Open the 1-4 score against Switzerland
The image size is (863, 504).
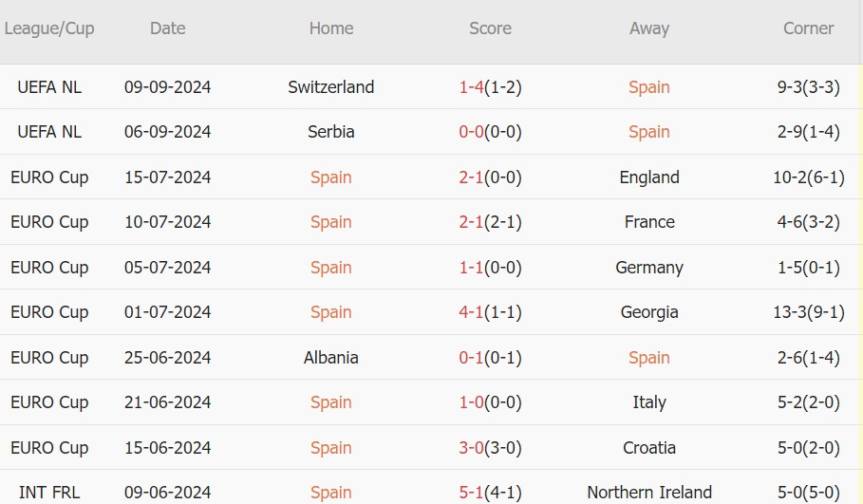pos(472,87)
